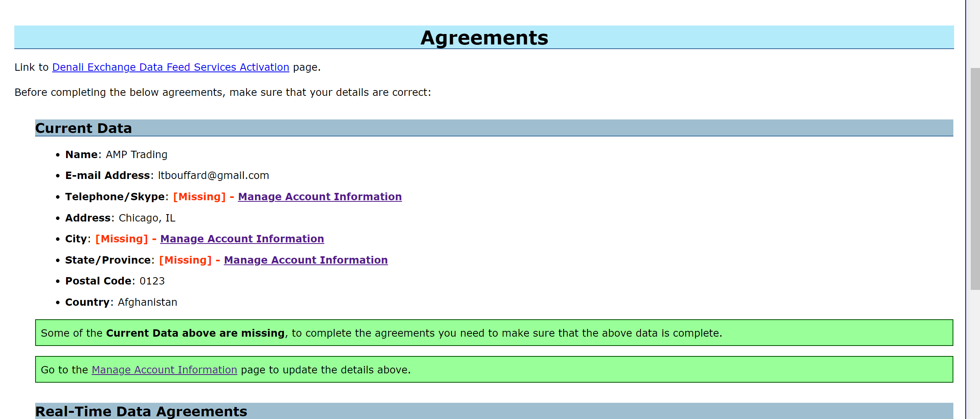Click Manage Account Information beside Telephone/Skype
This screenshot has height=419, width=980.
(x=319, y=197)
